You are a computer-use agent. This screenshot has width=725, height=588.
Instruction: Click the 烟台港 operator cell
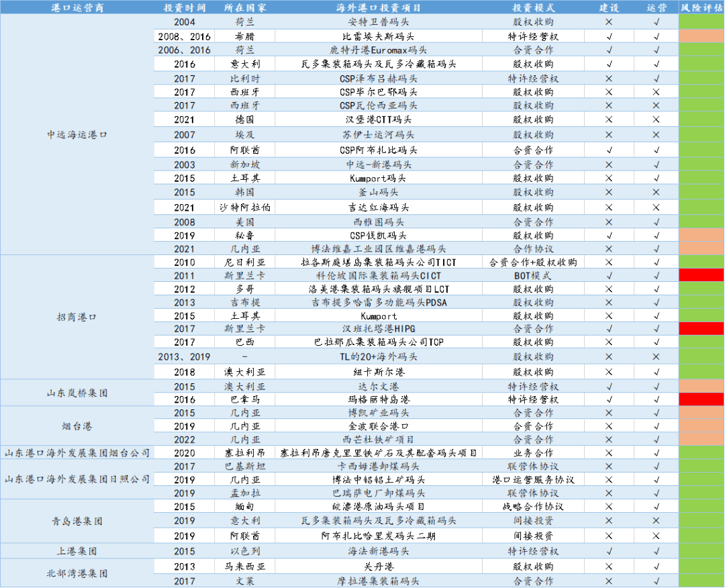click(77, 426)
